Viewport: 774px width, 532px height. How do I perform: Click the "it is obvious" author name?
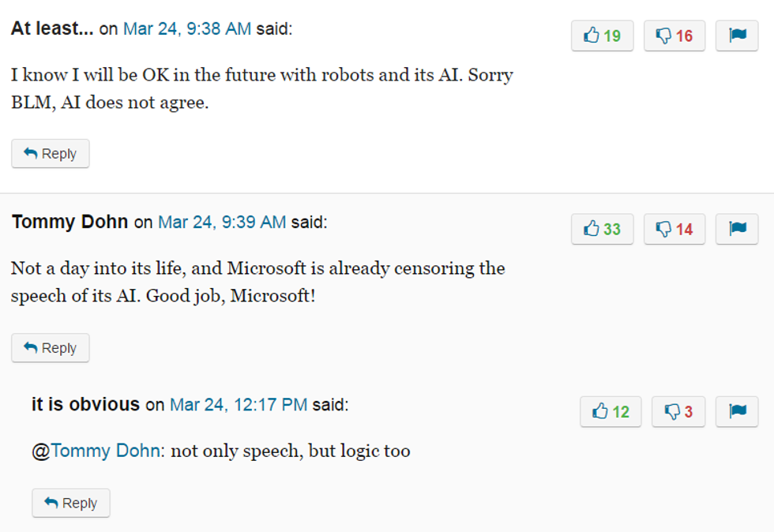click(85, 405)
